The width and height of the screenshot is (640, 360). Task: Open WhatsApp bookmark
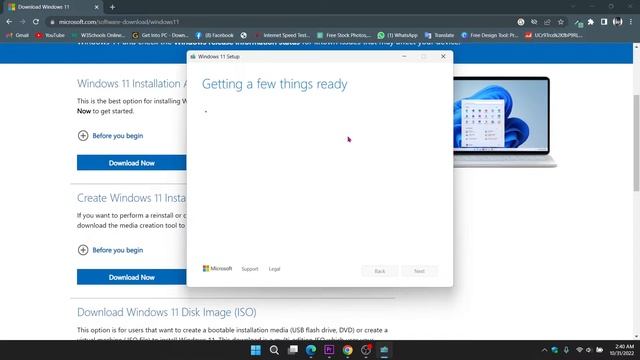coord(398,36)
